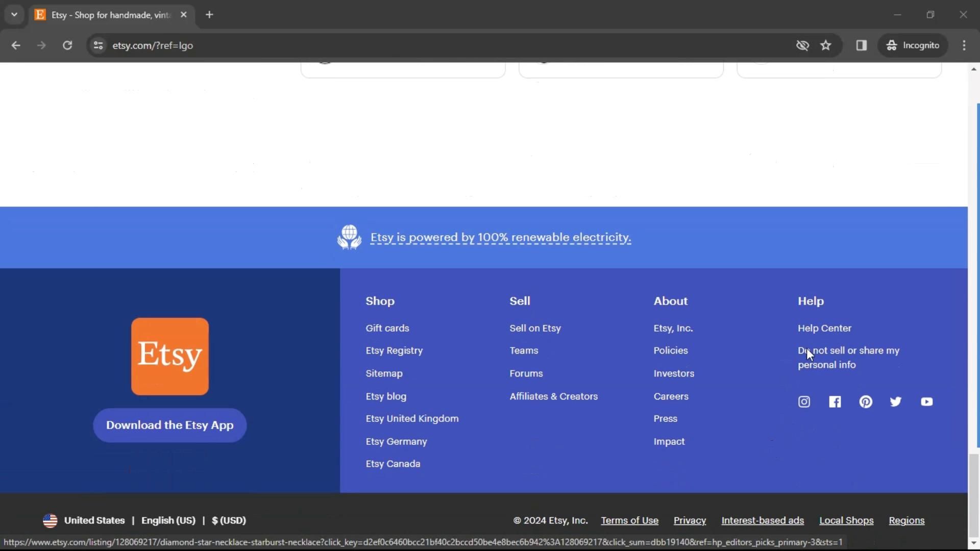This screenshot has height=551, width=980.
Task: Click third-party cookies blocked eye icon
Action: point(802,45)
